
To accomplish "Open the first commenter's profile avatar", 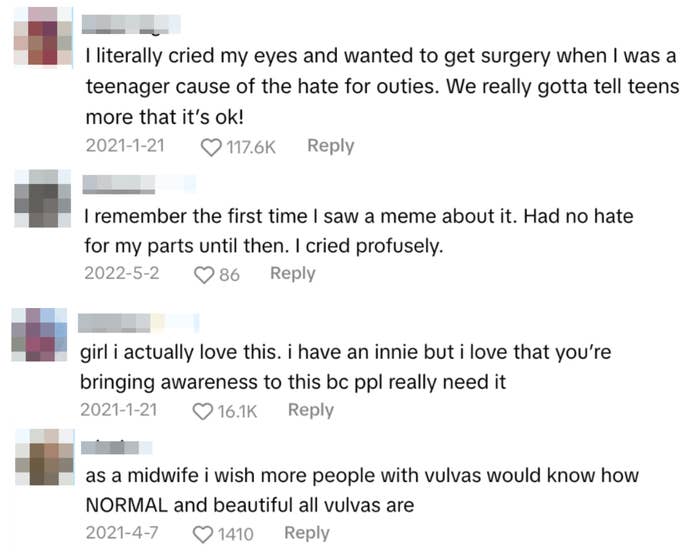I will click(x=42, y=37).
